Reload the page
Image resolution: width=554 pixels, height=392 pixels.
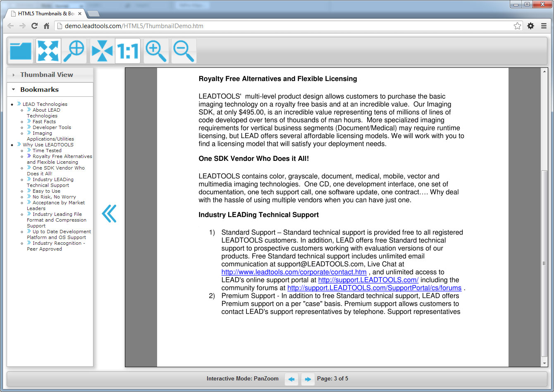(35, 26)
